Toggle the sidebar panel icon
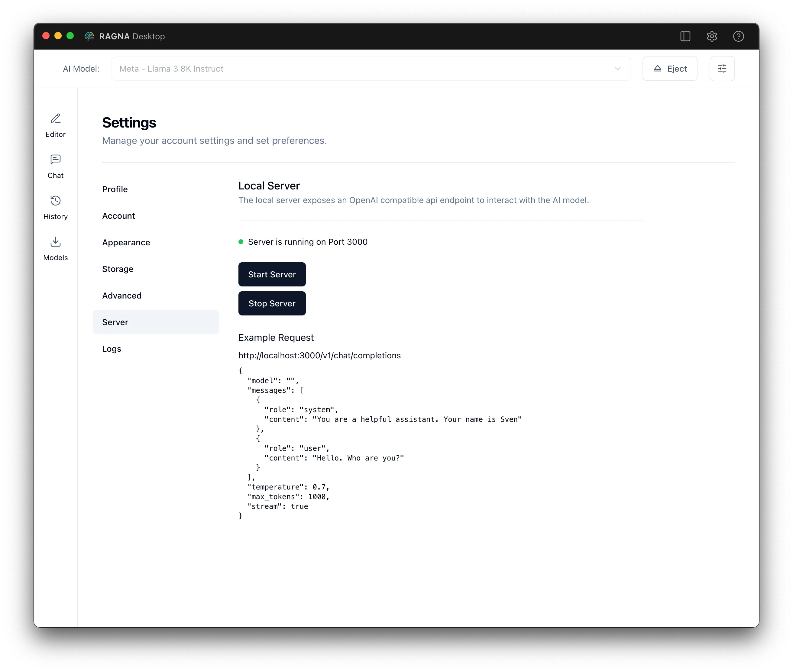Screen dimensions: 793x672 (x=685, y=36)
